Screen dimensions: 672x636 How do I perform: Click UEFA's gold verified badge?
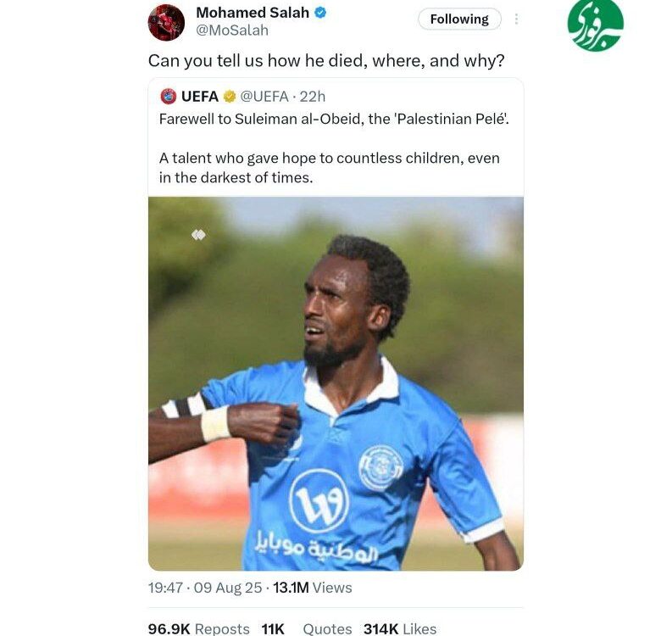pos(230,97)
